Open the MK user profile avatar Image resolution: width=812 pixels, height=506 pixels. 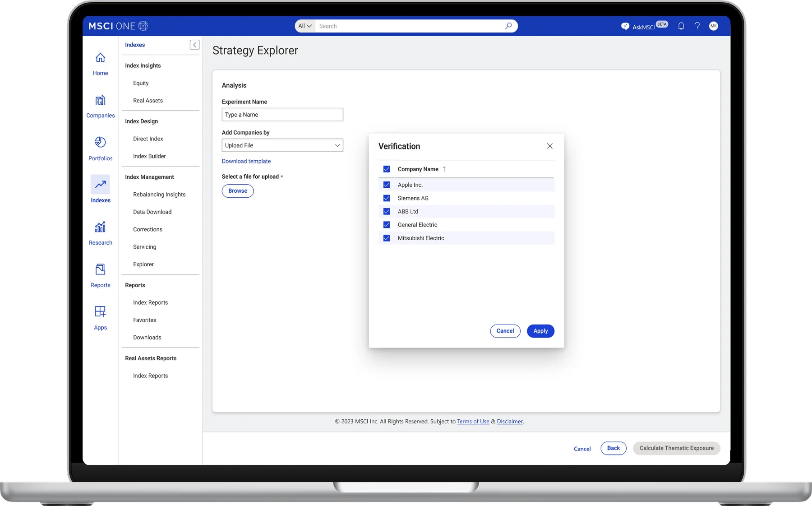[714, 26]
